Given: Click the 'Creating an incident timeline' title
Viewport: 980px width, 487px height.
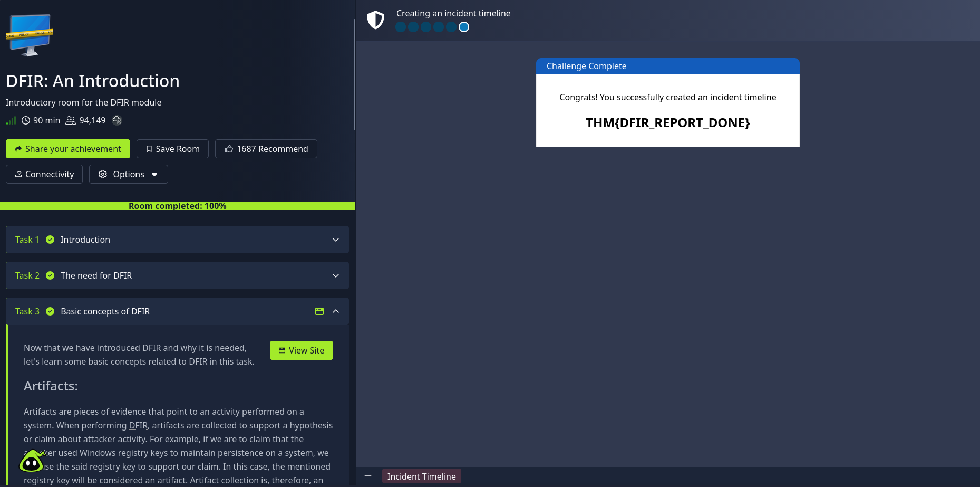Looking at the screenshot, I should click(x=453, y=13).
